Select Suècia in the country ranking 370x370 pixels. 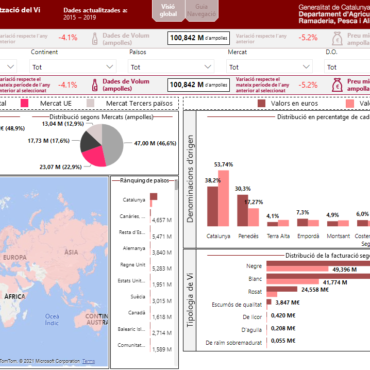[138, 296]
